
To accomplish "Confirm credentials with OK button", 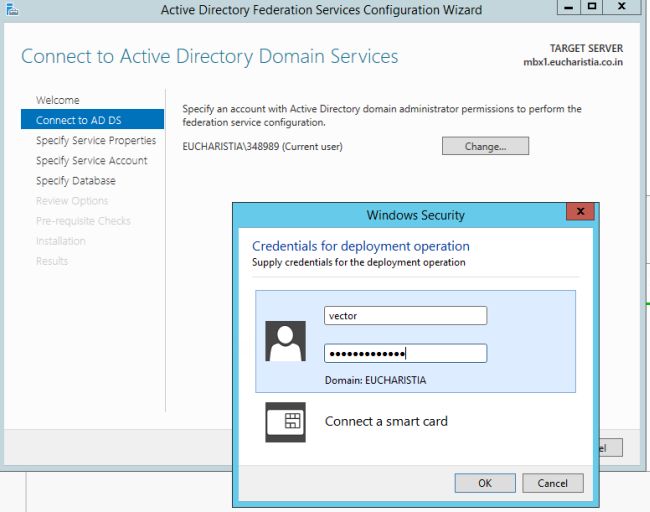I will click(x=485, y=483).
